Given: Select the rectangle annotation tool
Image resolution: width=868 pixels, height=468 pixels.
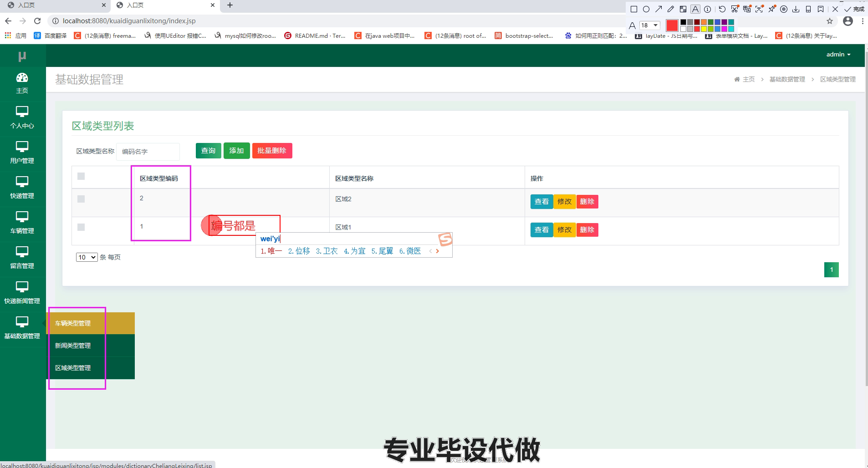Looking at the screenshot, I should (634, 9).
